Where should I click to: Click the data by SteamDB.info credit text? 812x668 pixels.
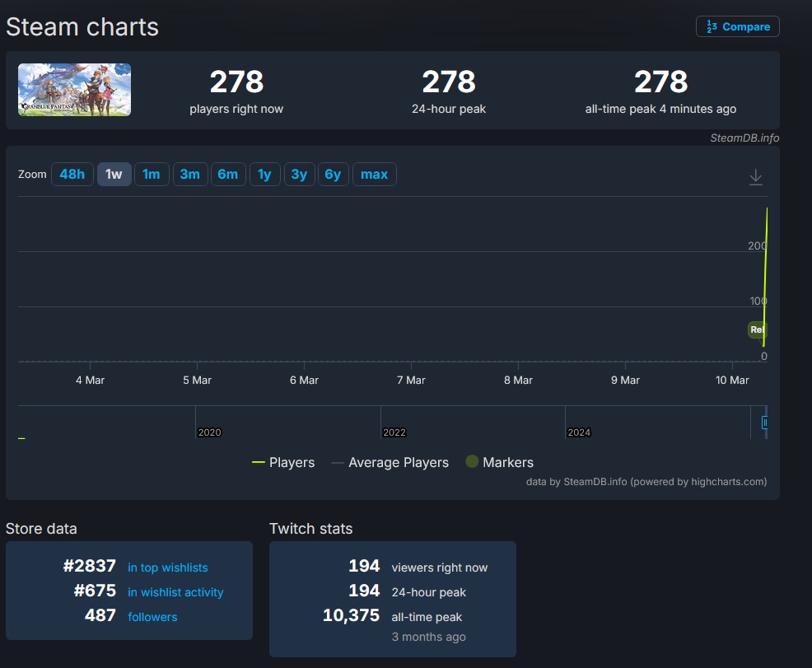[646, 482]
